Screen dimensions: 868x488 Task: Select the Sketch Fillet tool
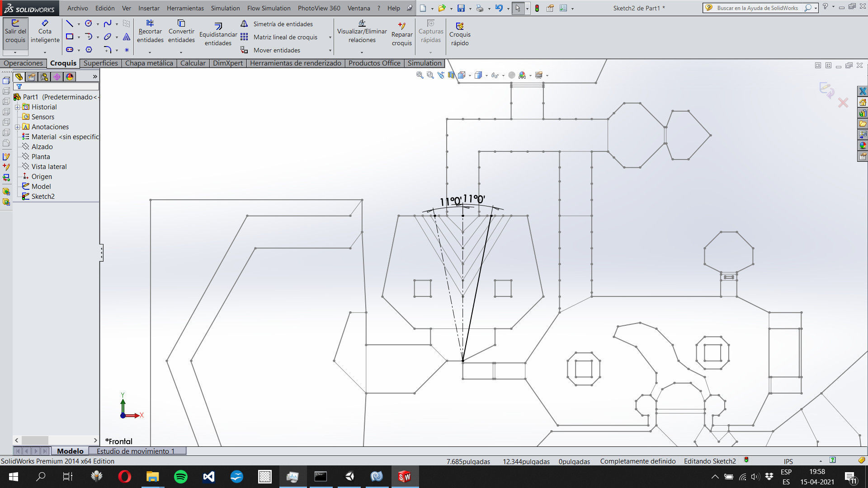click(x=108, y=50)
